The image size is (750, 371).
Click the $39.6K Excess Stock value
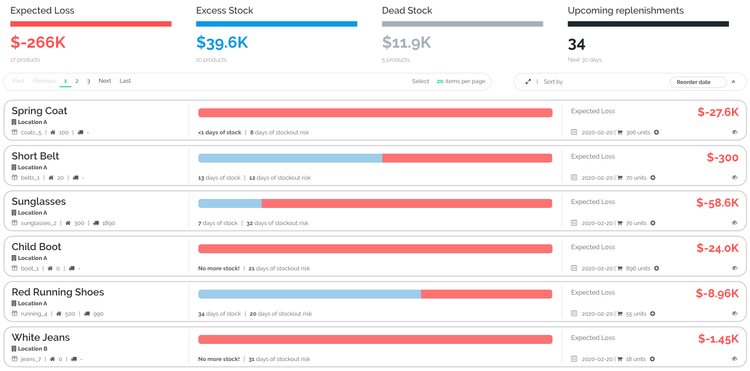[x=222, y=43]
